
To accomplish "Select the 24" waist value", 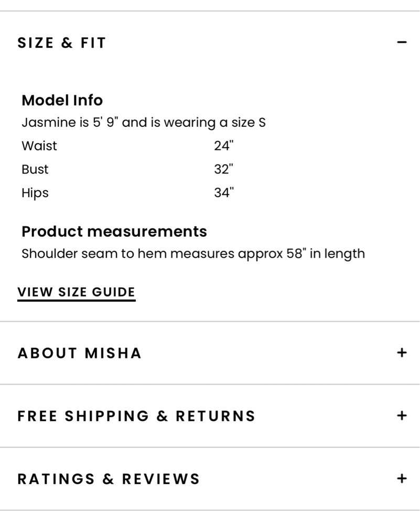I will pyautogui.click(x=224, y=146).
